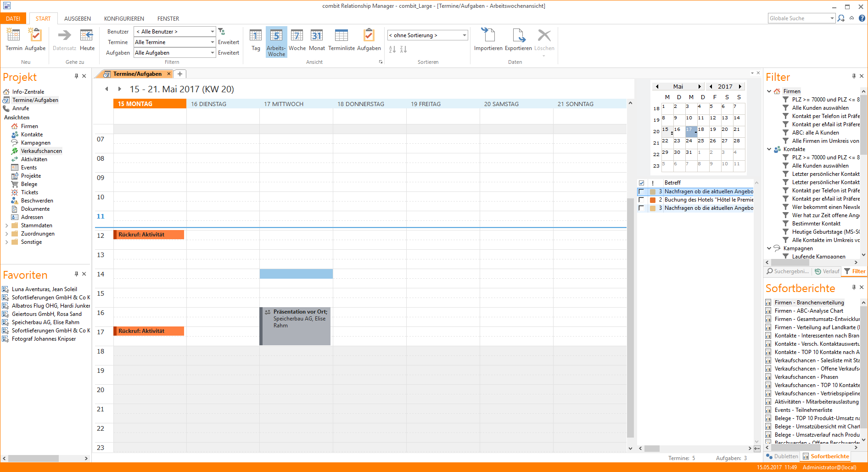Toggle the checkbox in the task list header
Viewport: 868px width, 472px height.
point(641,183)
